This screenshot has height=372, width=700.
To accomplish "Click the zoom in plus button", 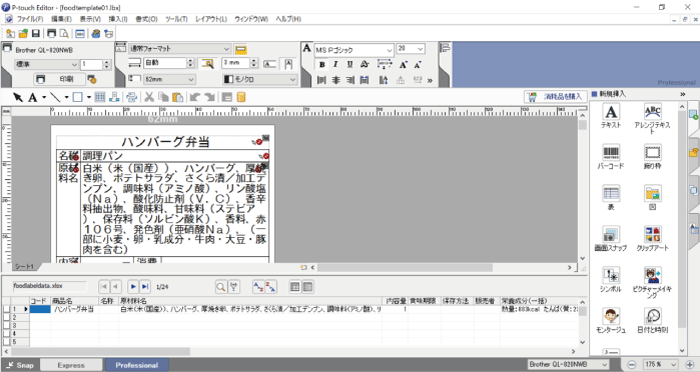I will [x=690, y=364].
